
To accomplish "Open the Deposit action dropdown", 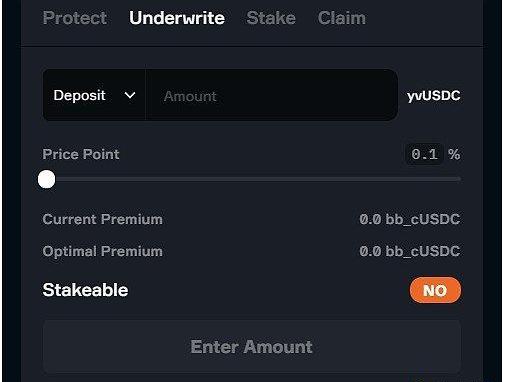I will 94,95.
